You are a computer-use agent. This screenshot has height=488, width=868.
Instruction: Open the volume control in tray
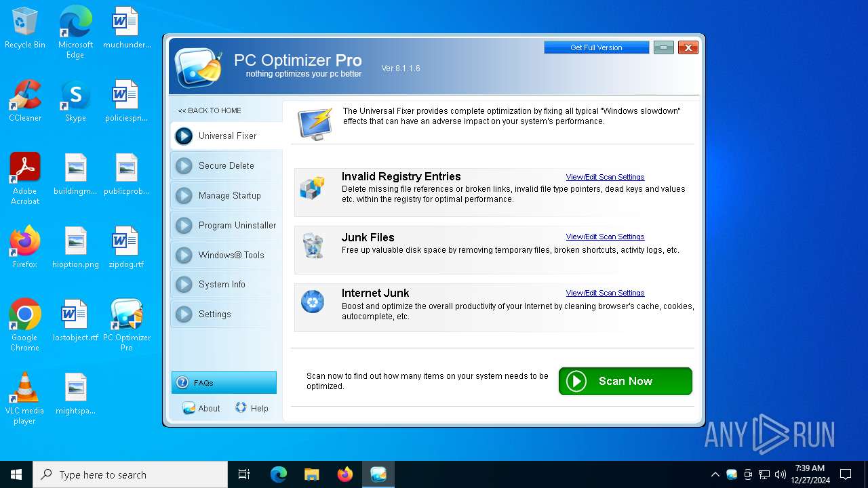(x=781, y=474)
